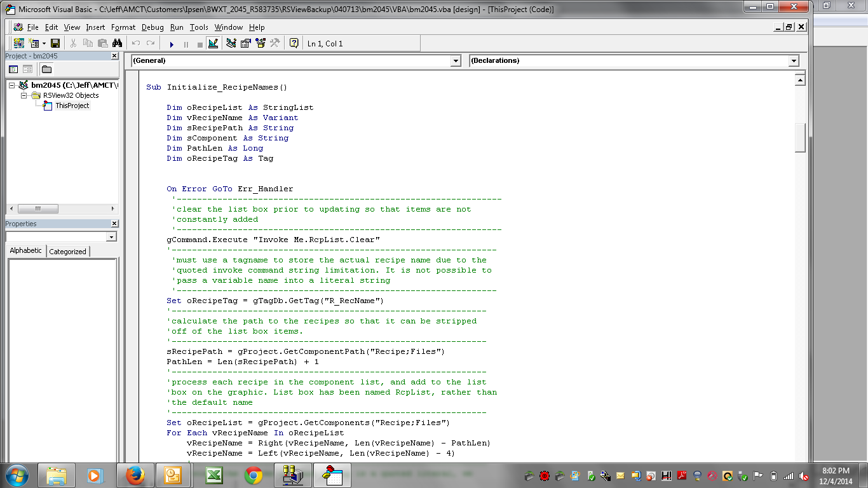Click the Visual Basic Help icon
This screenshot has width=868, height=488.
pyautogui.click(x=294, y=43)
